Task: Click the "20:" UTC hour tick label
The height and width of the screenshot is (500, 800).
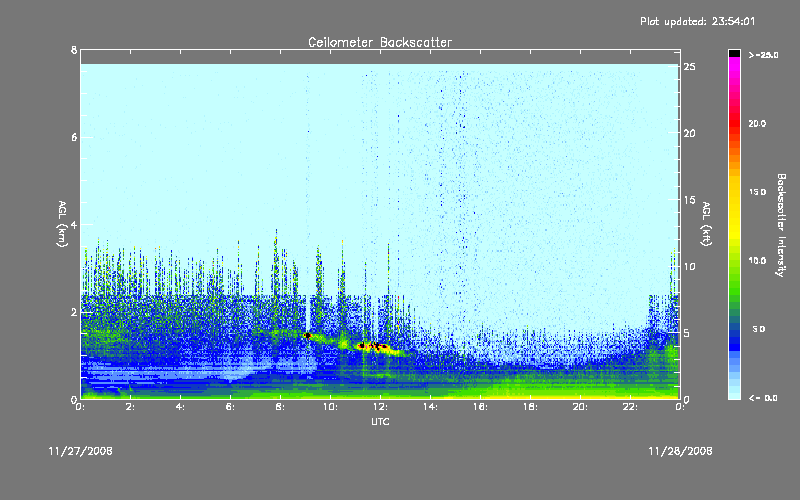Action: (580, 407)
